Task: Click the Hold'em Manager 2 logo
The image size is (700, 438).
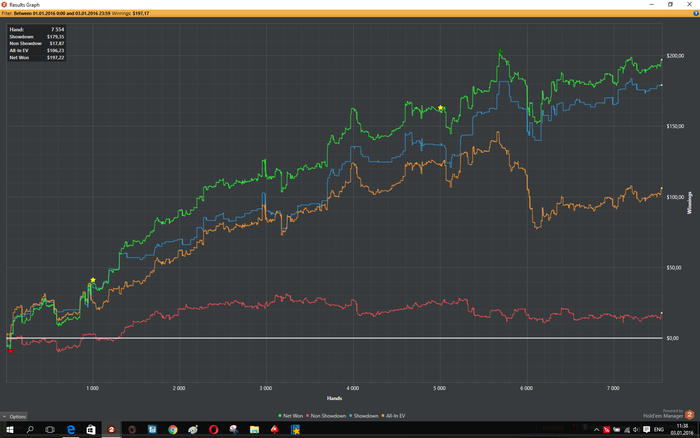Action: pyautogui.click(x=689, y=415)
